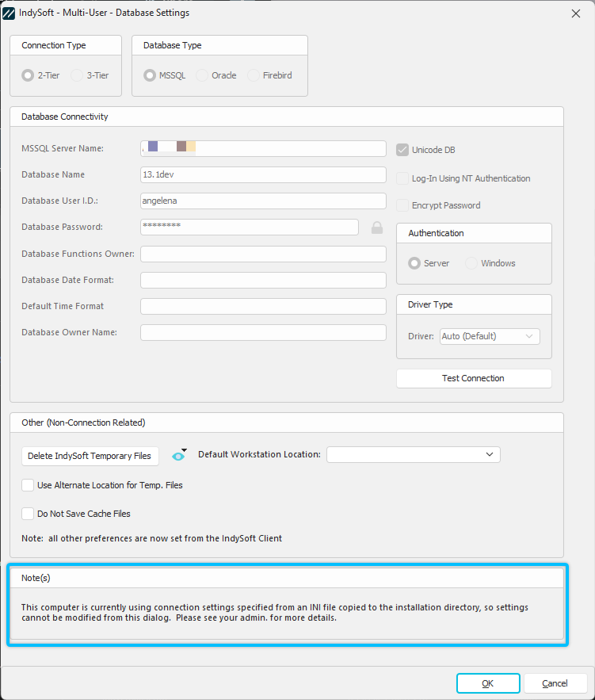
Task: Cancel the database settings dialog
Action: tap(555, 683)
